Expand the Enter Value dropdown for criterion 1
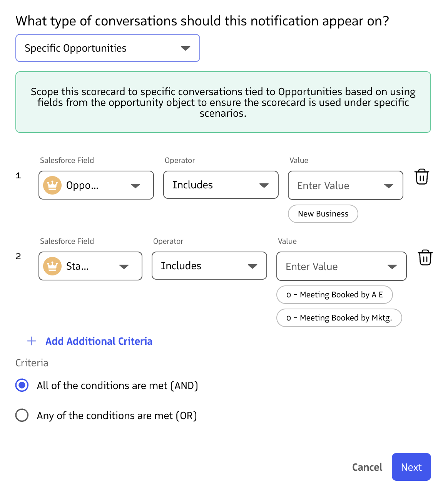 click(x=389, y=185)
